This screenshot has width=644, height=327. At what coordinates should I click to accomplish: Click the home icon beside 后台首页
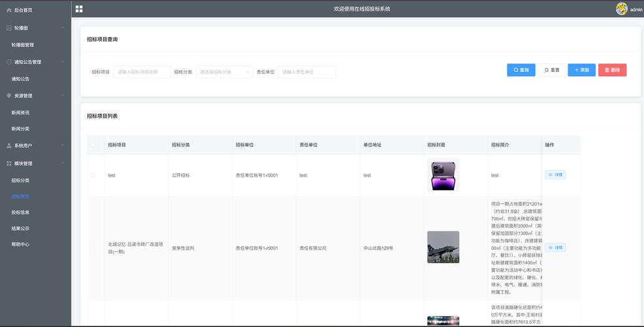(9, 10)
